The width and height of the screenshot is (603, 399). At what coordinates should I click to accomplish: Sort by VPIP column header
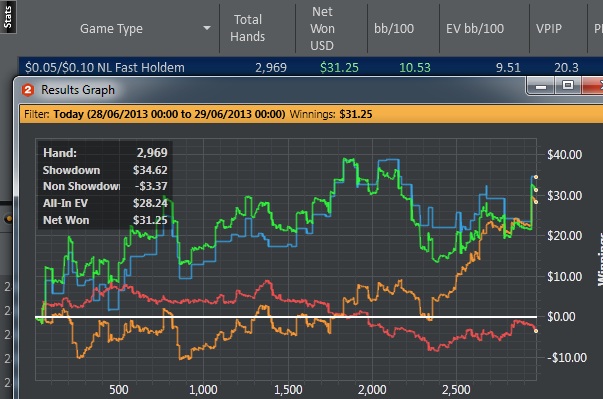pos(549,28)
